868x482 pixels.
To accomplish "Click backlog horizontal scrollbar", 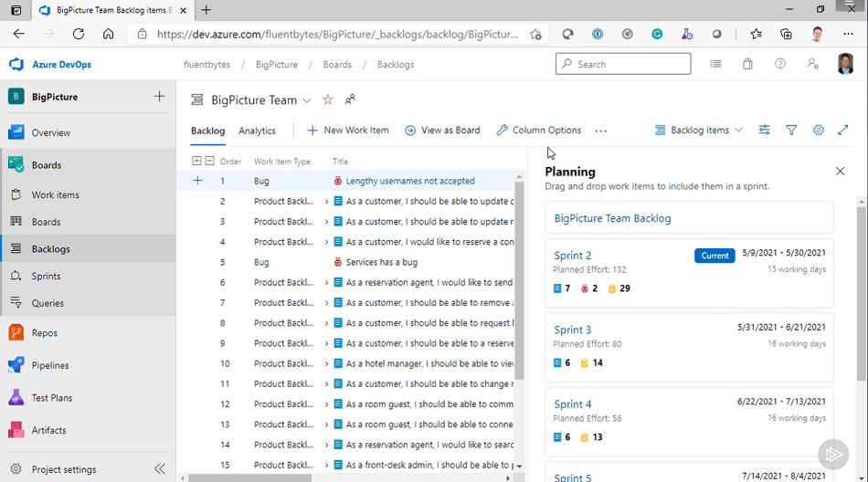I will click(250, 478).
